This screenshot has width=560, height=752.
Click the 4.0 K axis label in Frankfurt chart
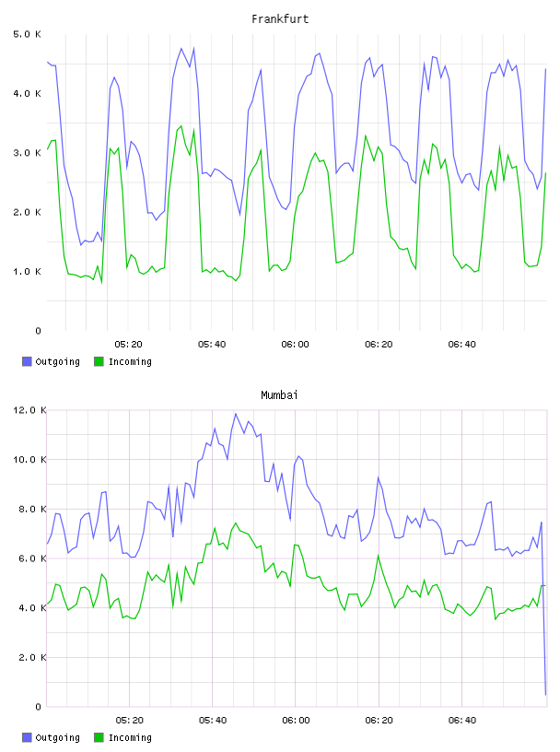tap(28, 93)
